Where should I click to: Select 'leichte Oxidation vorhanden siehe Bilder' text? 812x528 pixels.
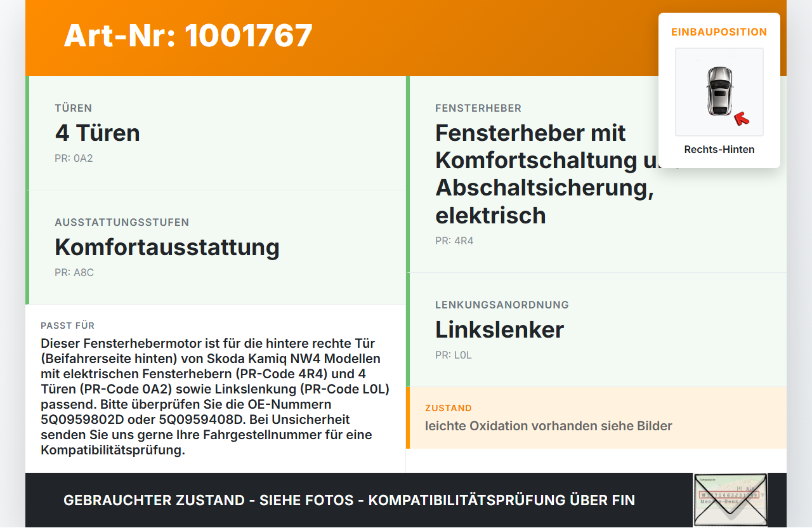point(549,426)
